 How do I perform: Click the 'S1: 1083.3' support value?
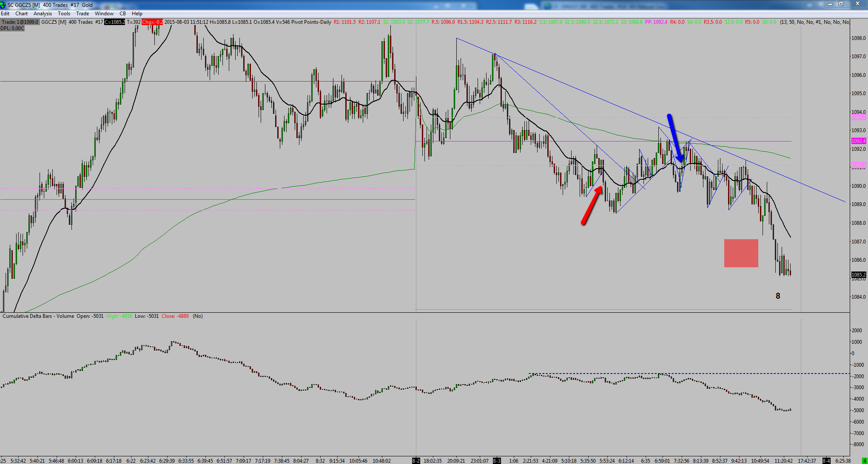394,22
